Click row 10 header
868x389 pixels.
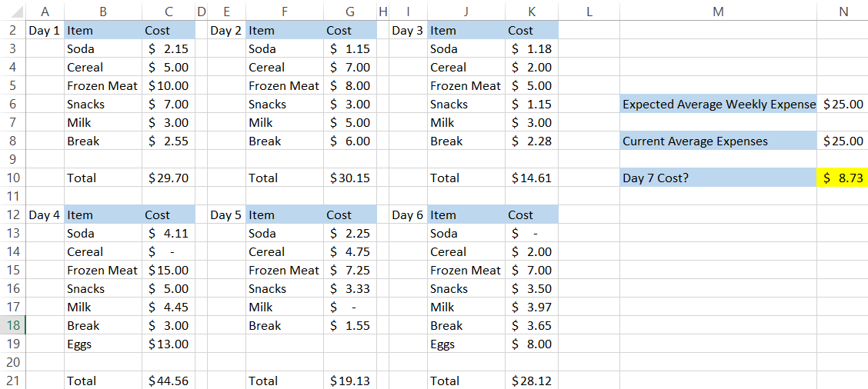coord(13,178)
